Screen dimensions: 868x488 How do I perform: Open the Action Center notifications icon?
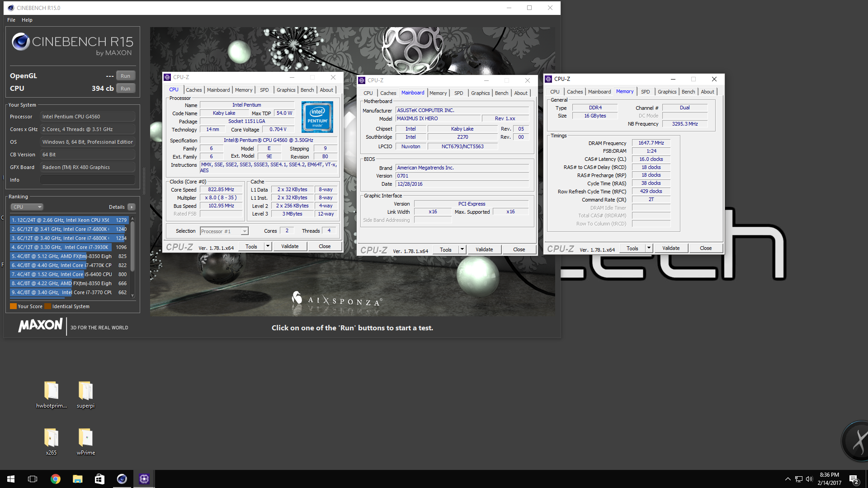[854, 479]
